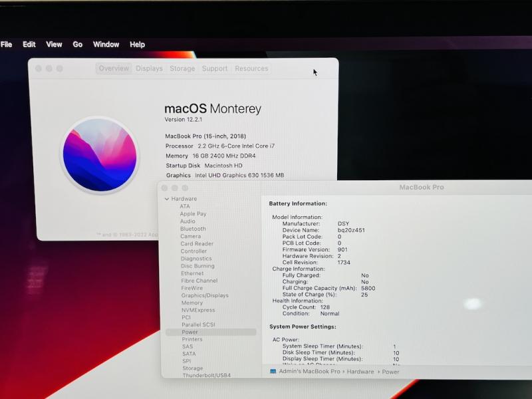This screenshot has height=399, width=532.
Task: Click the Condition value Normal
Action: (x=329, y=313)
